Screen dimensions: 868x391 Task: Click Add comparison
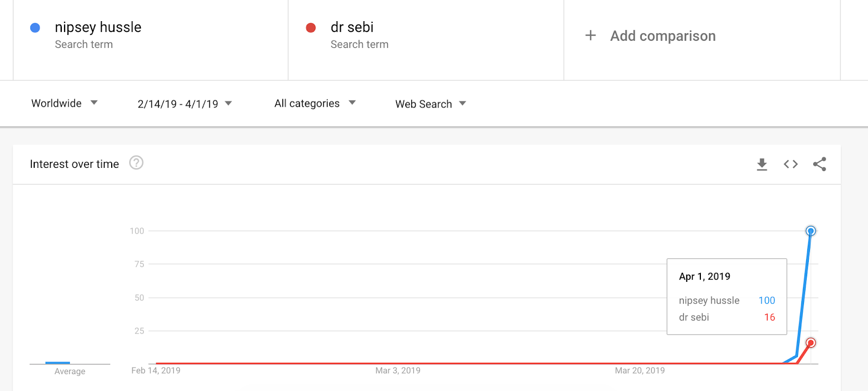click(662, 36)
